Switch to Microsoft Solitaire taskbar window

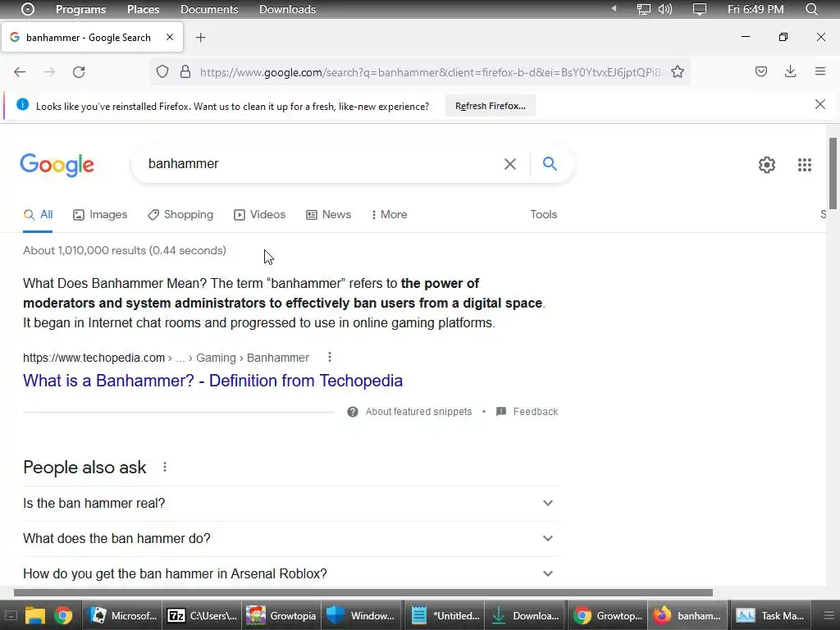(122, 615)
